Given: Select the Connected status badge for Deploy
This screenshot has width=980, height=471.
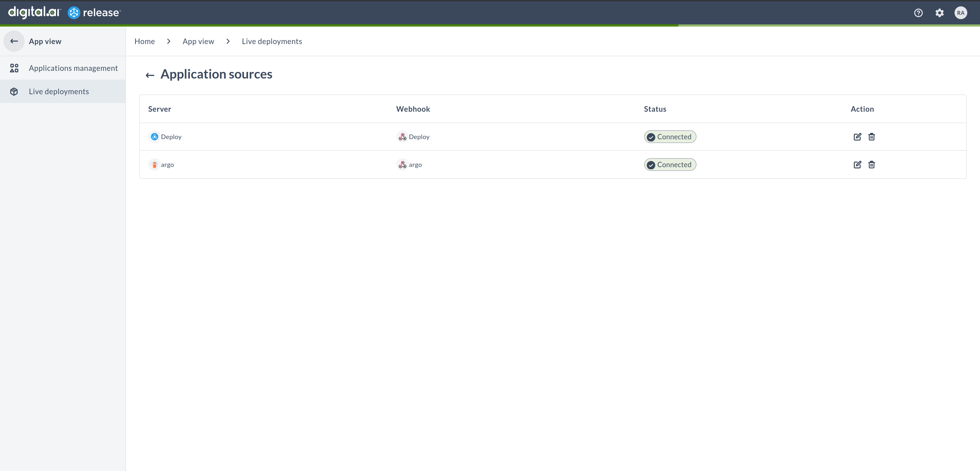Looking at the screenshot, I should pos(670,136).
